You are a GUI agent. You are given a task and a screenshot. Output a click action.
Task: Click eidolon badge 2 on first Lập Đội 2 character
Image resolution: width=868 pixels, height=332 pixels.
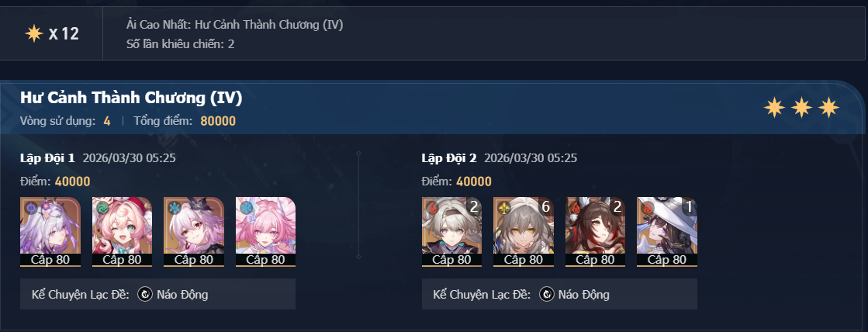click(x=474, y=207)
